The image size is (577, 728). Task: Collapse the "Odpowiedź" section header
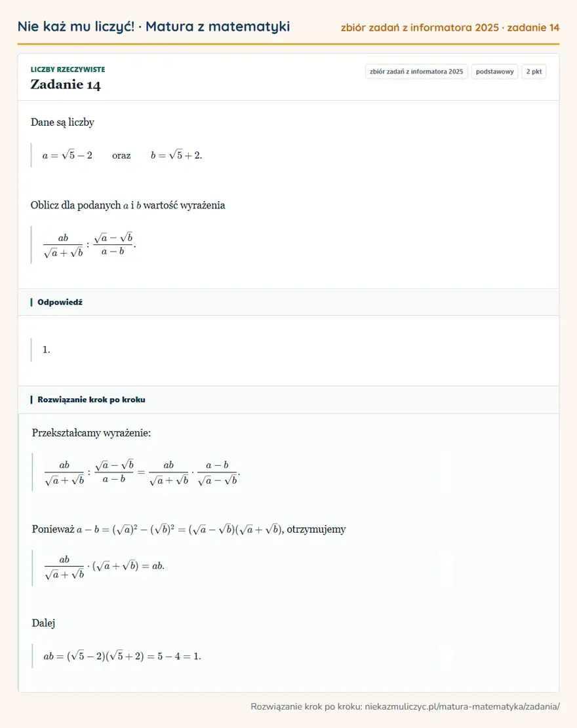pos(288,302)
